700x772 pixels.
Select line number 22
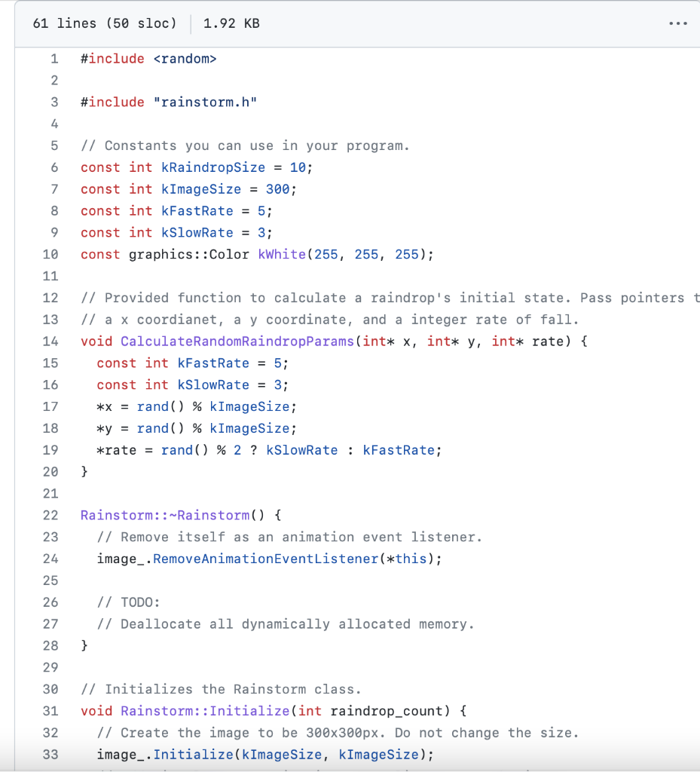point(50,515)
